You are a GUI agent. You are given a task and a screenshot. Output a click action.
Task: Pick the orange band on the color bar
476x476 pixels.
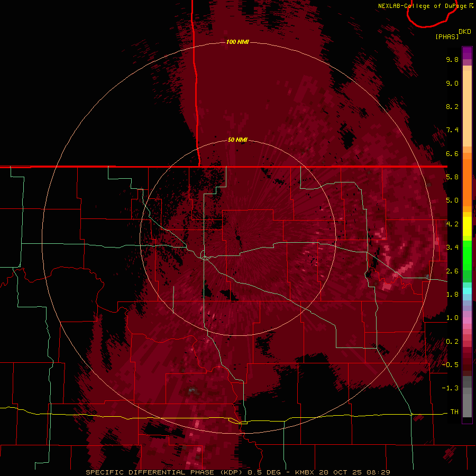click(x=467, y=182)
